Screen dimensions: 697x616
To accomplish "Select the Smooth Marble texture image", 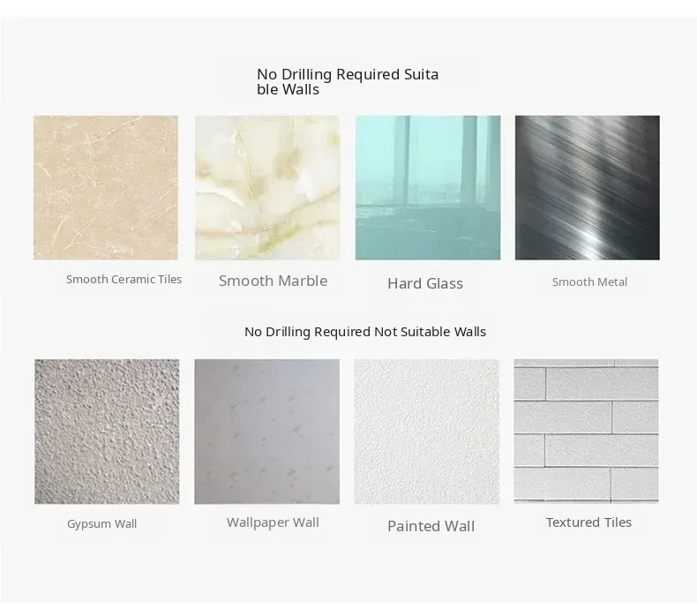I will 267,188.
